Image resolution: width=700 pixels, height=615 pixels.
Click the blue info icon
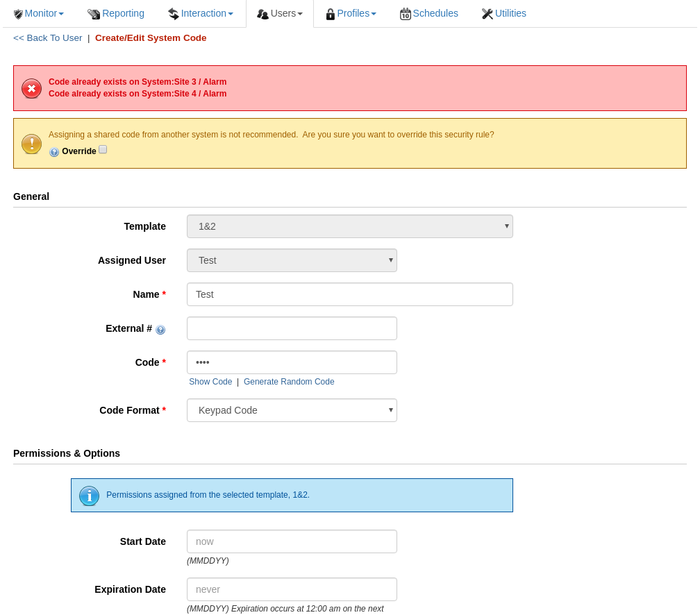pyautogui.click(x=90, y=496)
